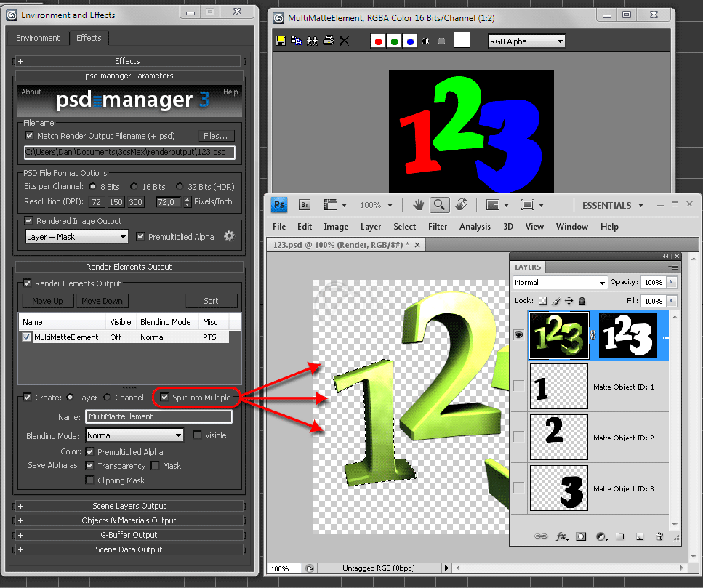Open the Normal blend mode dropdown in Layers
The width and height of the screenshot is (703, 588).
560,282
